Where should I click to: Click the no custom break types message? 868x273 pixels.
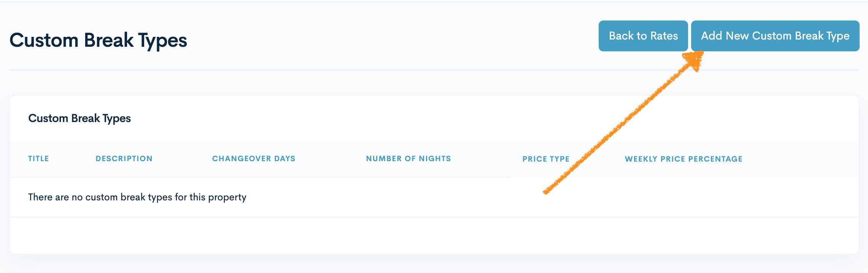click(x=137, y=197)
